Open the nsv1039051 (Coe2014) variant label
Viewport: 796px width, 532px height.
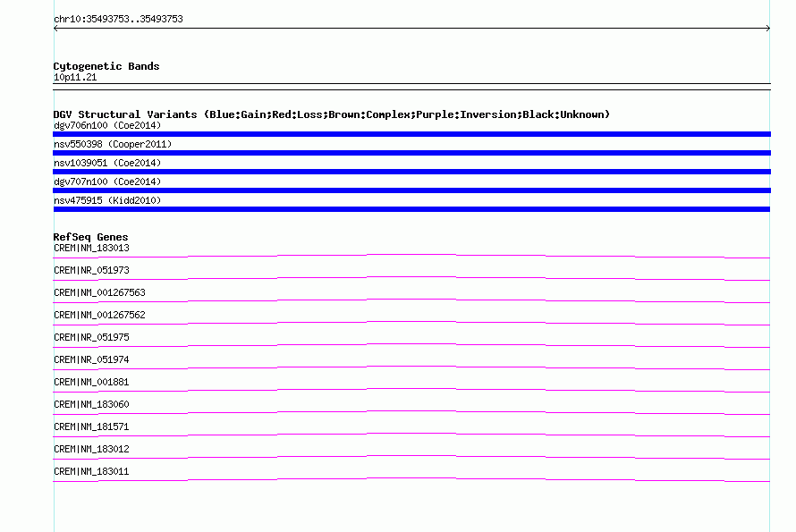(107, 163)
